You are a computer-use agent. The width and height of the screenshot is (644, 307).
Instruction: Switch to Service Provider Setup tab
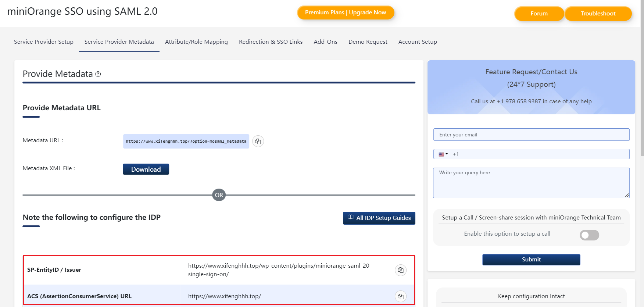(44, 42)
